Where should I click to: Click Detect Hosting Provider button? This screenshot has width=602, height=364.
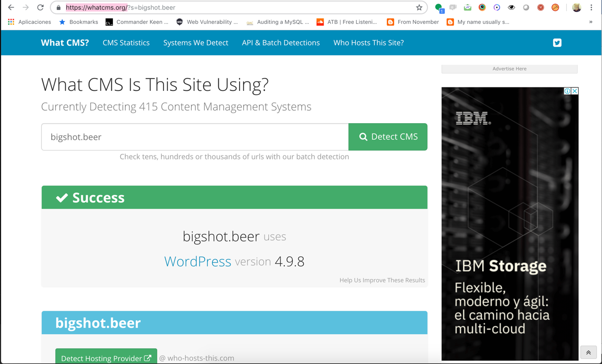tap(106, 358)
